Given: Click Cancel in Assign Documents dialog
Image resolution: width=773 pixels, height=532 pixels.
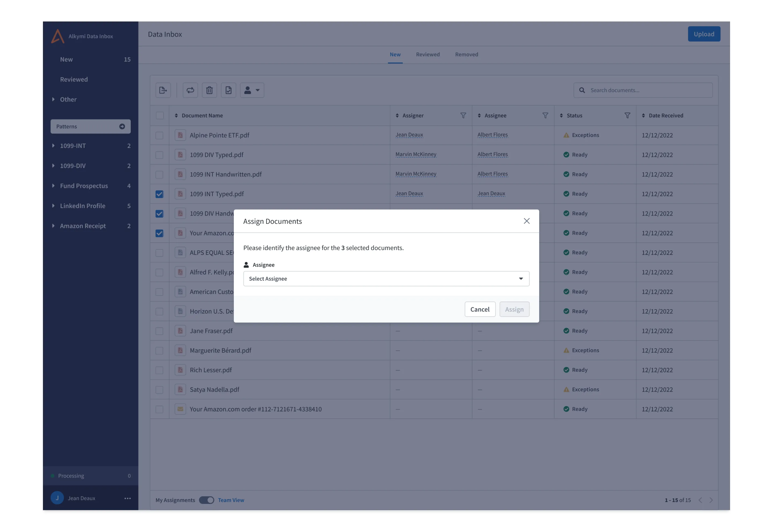Looking at the screenshot, I should point(480,309).
